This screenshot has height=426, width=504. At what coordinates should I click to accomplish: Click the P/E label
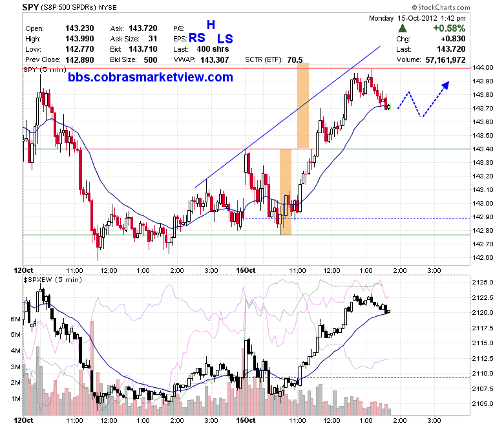179,28
